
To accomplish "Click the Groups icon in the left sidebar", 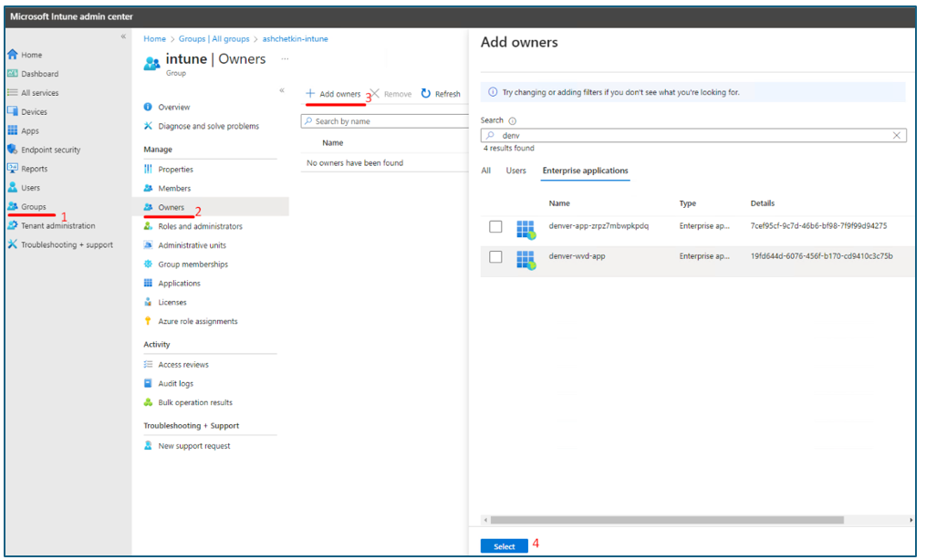I will (x=13, y=206).
